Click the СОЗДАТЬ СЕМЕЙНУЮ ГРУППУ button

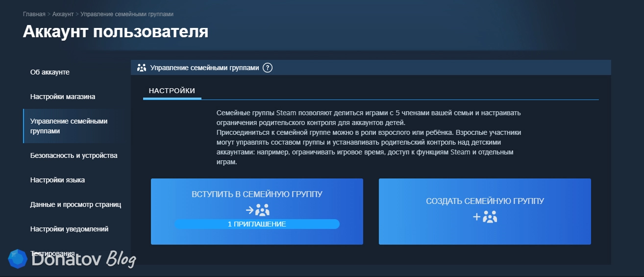485,211
